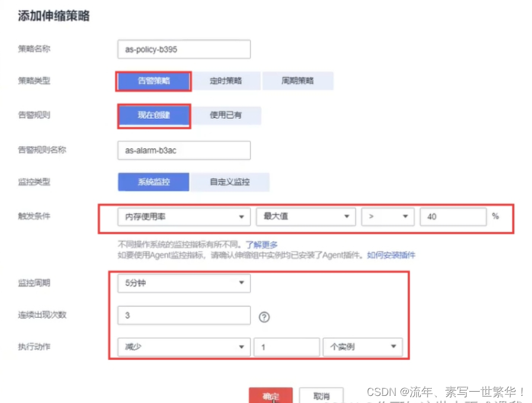Open the 如何安装插件 link
Viewport: 532px width, 403px height.
[391, 255]
